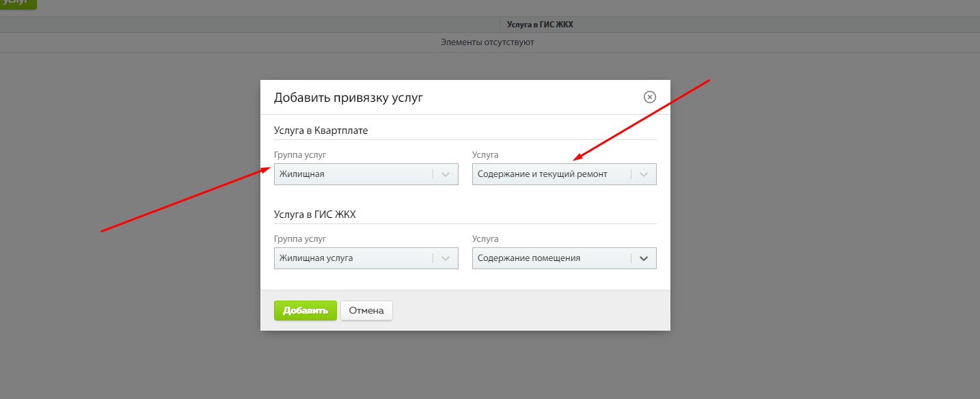This screenshot has height=399, width=980.
Task: Open the Содержание и текущий ремонт dropdown
Action: coord(564,174)
